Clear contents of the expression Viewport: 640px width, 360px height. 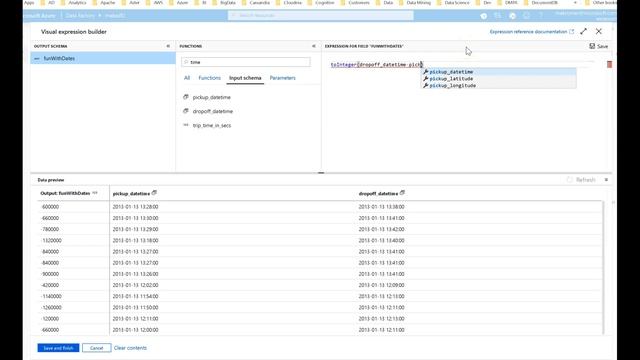[130, 348]
